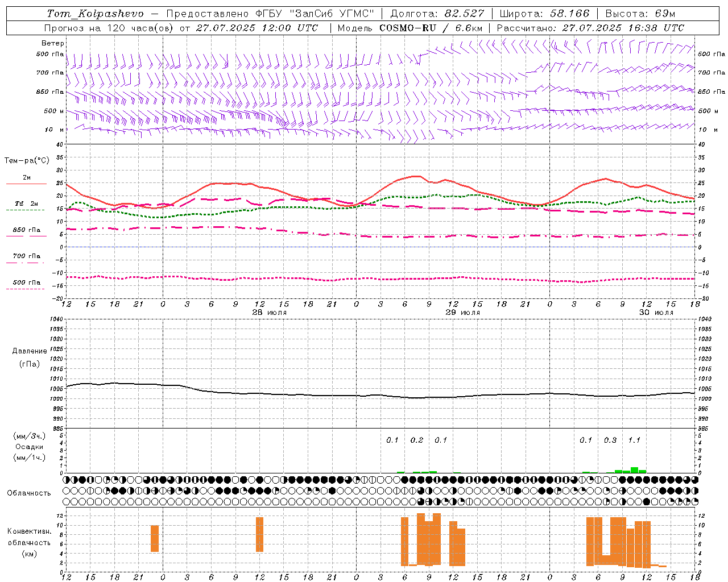This screenshot has height=582, width=728.
Task: Click the forecast start time 27.07.2025 12:00 UTC
Action: tap(257, 28)
